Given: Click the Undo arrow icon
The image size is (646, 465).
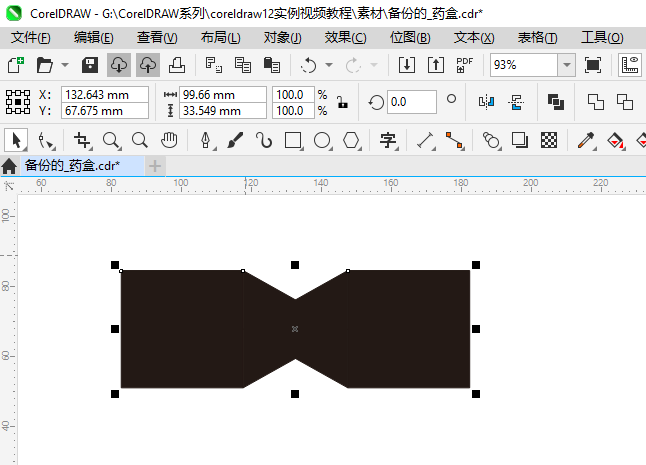Looking at the screenshot, I should tap(309, 65).
